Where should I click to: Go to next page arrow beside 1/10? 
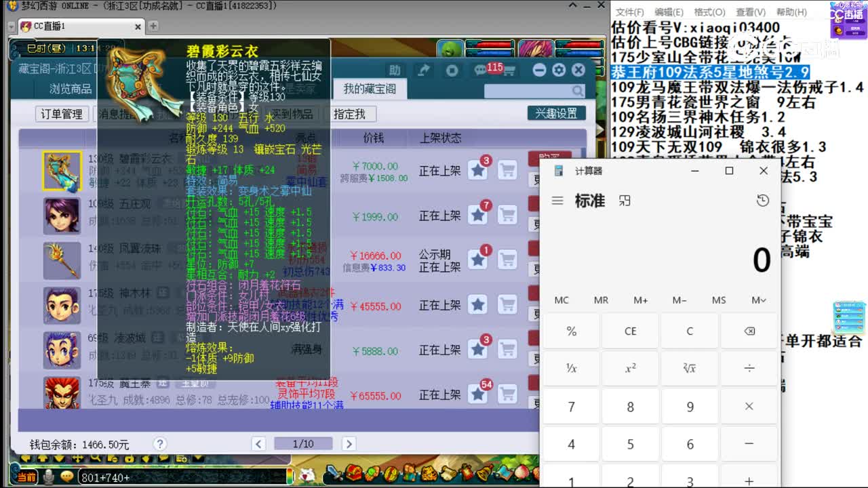pos(349,444)
